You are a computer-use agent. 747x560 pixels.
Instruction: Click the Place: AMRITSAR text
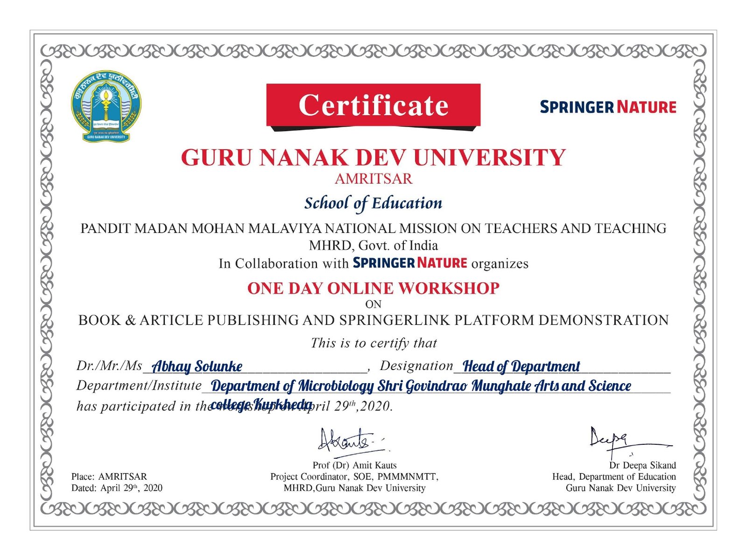coord(109,476)
